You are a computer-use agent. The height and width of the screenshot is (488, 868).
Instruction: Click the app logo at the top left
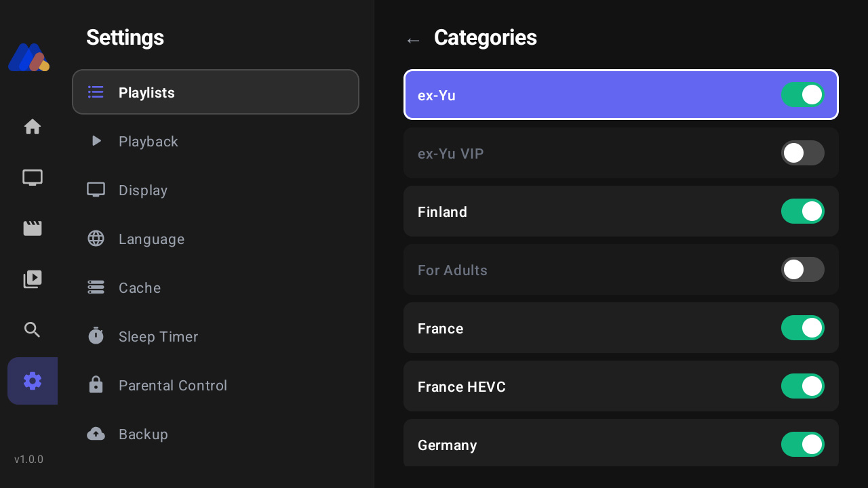(28, 58)
